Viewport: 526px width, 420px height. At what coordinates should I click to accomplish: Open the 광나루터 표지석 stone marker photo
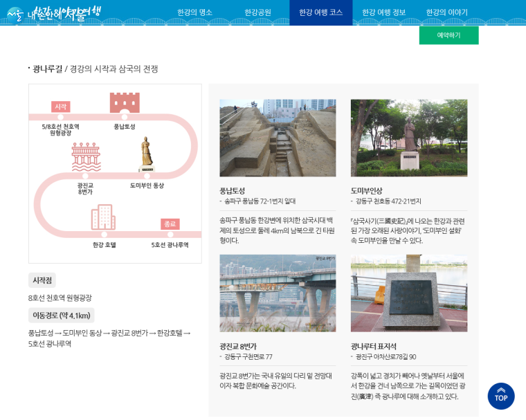(x=408, y=293)
